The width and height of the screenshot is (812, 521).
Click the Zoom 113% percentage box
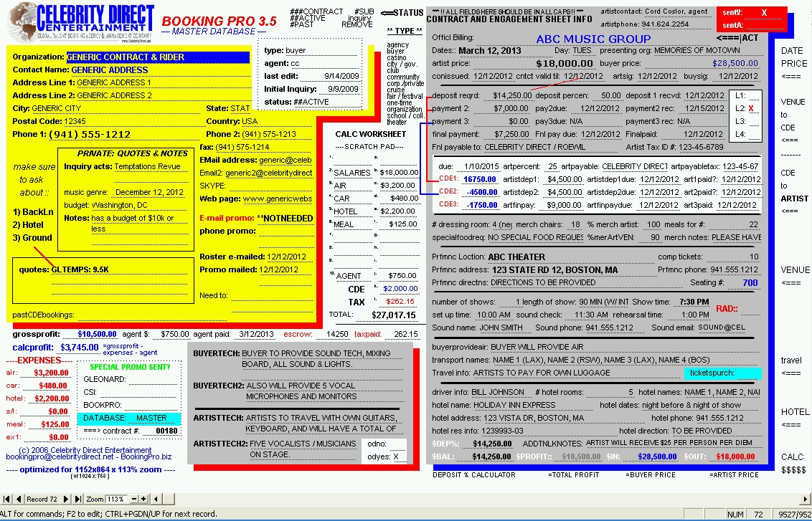point(116,500)
